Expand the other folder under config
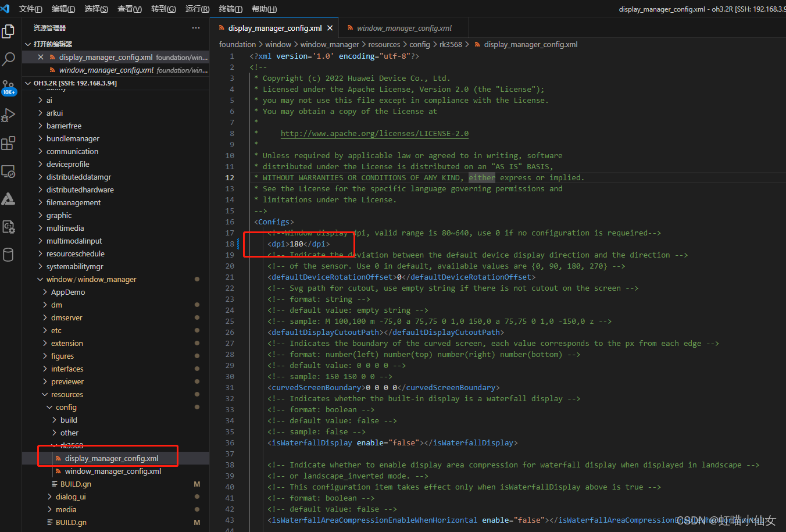The width and height of the screenshot is (786, 532). click(x=69, y=433)
